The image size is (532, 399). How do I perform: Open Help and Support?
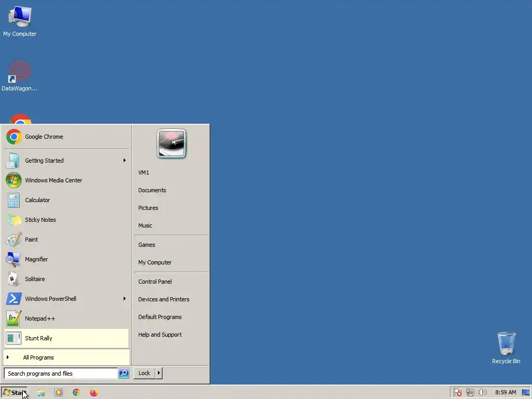click(160, 335)
